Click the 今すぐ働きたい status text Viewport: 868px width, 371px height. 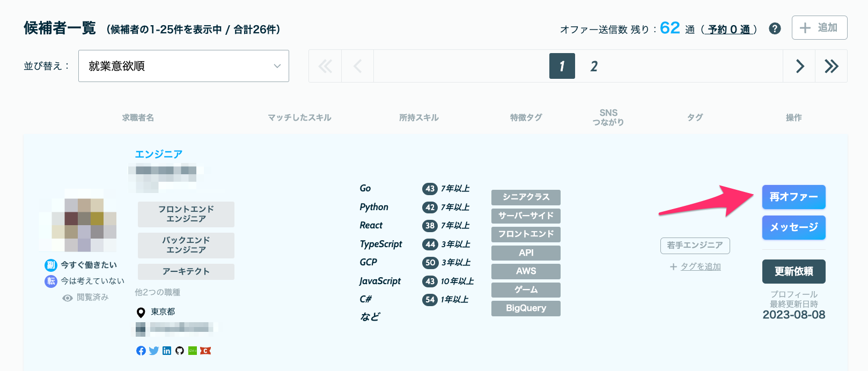click(89, 265)
